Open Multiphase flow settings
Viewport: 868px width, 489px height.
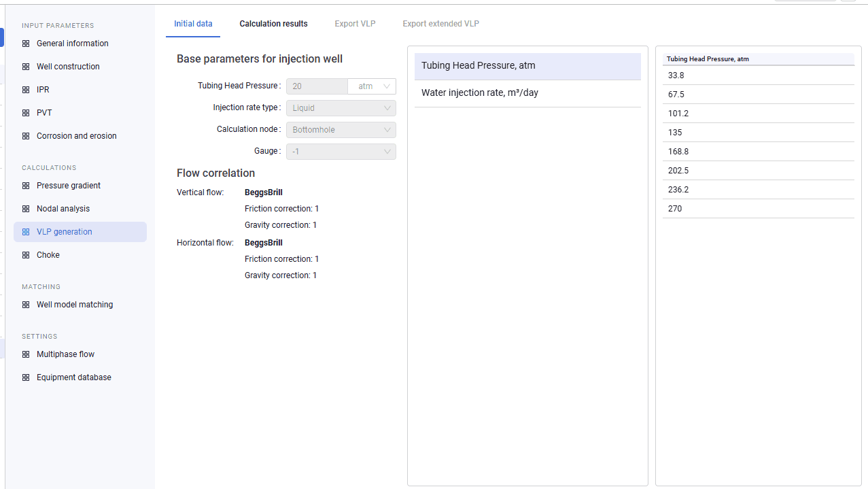80,354
